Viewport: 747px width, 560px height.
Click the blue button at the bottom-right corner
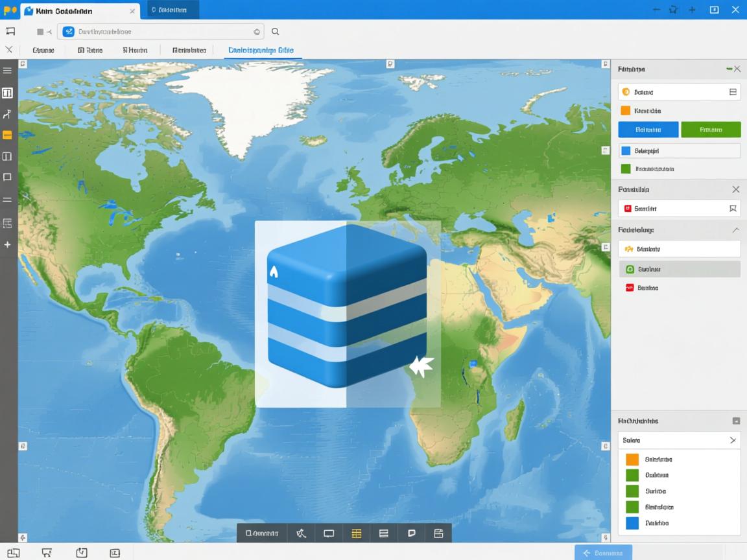click(x=603, y=553)
